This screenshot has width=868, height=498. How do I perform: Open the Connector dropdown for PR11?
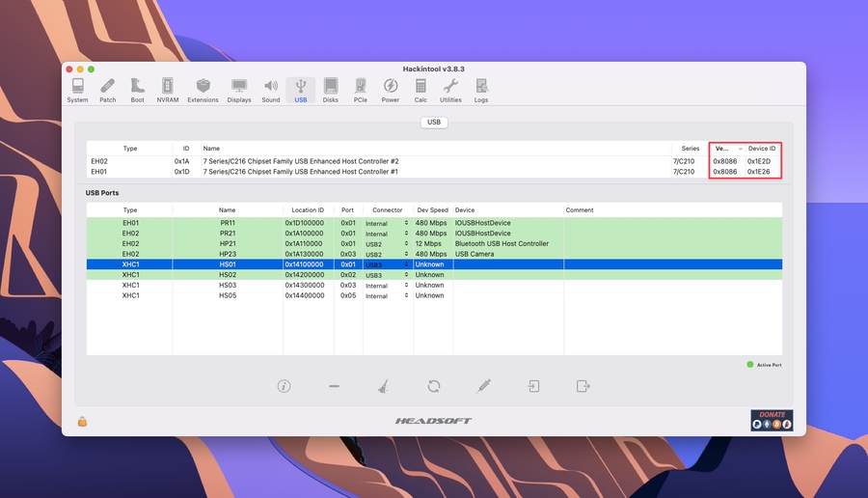tap(387, 223)
